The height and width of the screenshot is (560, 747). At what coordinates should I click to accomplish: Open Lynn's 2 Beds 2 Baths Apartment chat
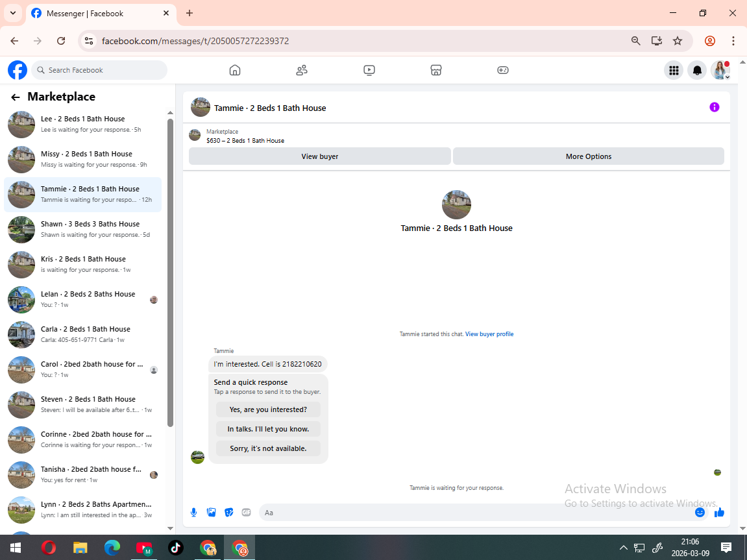[83, 509]
